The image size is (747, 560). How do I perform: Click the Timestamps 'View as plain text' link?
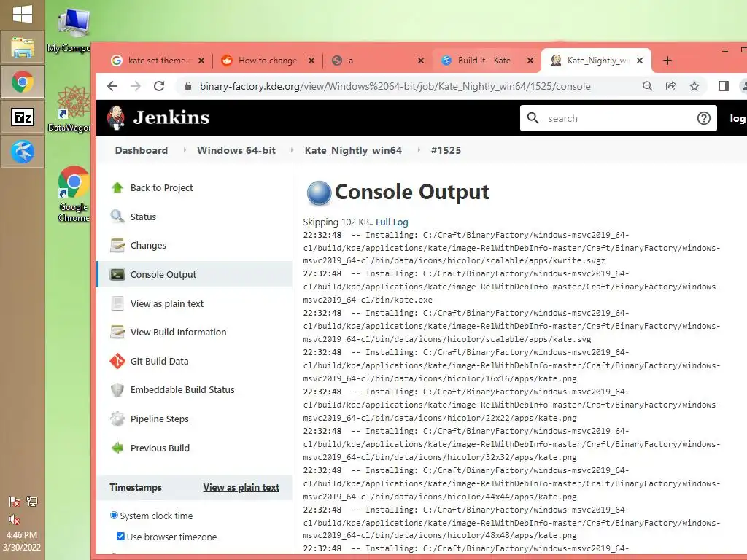pyautogui.click(x=241, y=487)
